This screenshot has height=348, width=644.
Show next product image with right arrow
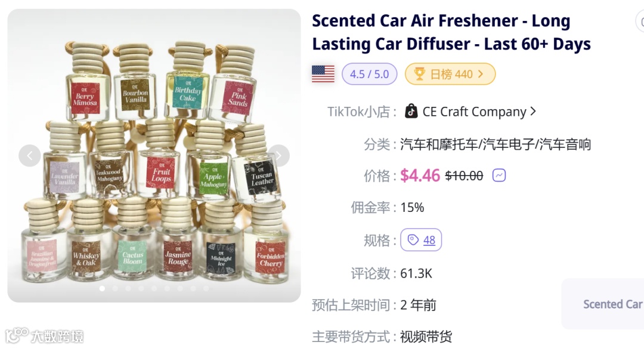tap(278, 155)
